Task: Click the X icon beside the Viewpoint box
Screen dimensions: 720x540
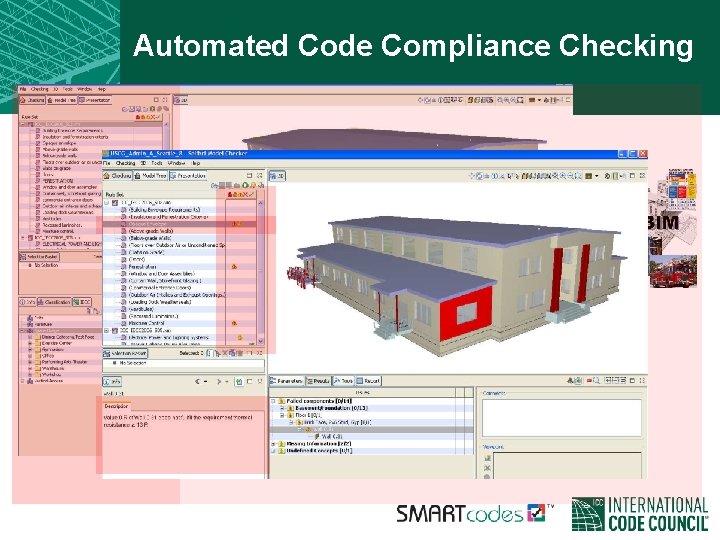Action: click(x=487, y=468)
